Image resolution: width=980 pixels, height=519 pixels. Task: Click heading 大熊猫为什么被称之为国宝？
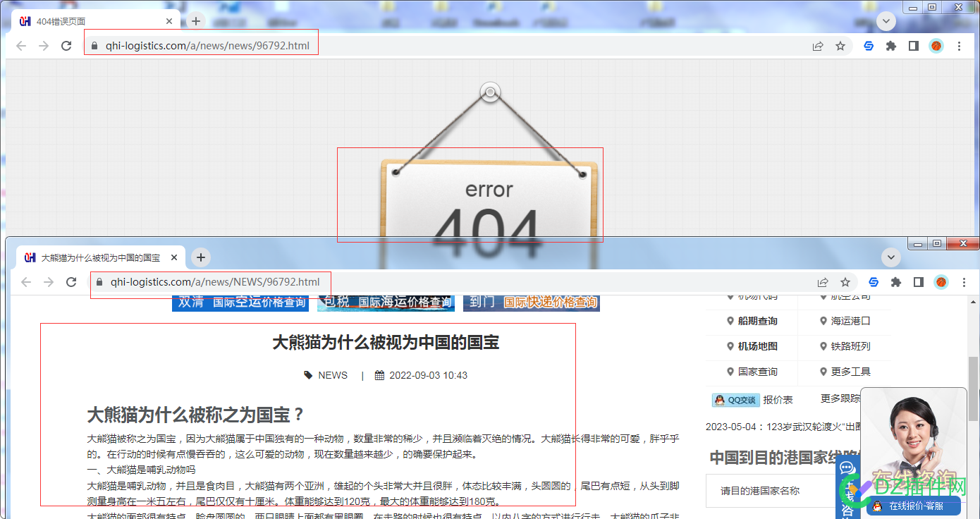(196, 414)
